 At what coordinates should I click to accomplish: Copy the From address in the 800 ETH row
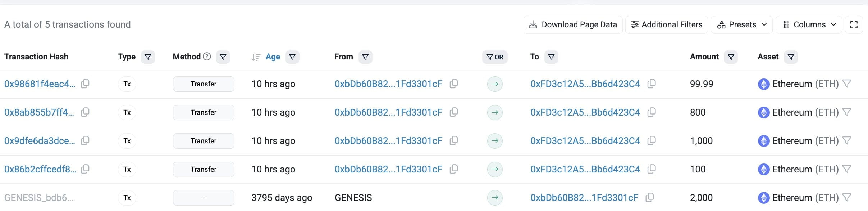pyautogui.click(x=454, y=112)
